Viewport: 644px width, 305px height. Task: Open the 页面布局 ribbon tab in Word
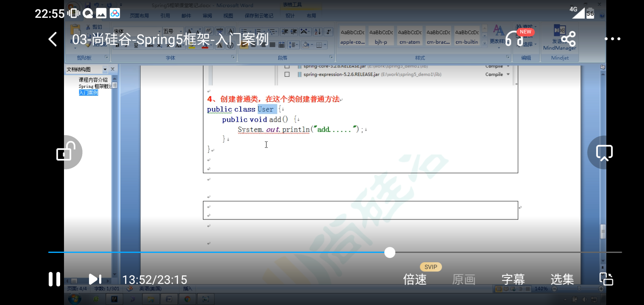coord(139,16)
